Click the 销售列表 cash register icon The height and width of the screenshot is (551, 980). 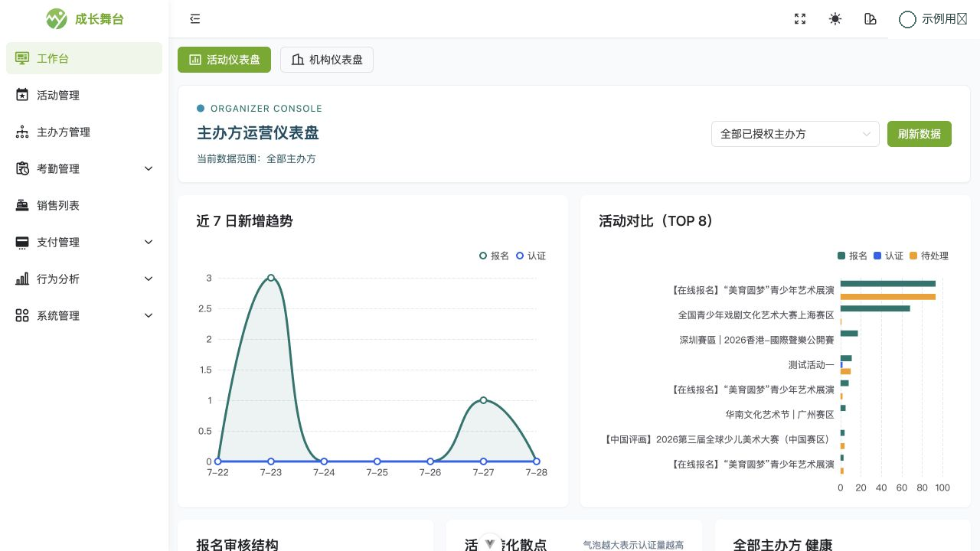click(22, 205)
